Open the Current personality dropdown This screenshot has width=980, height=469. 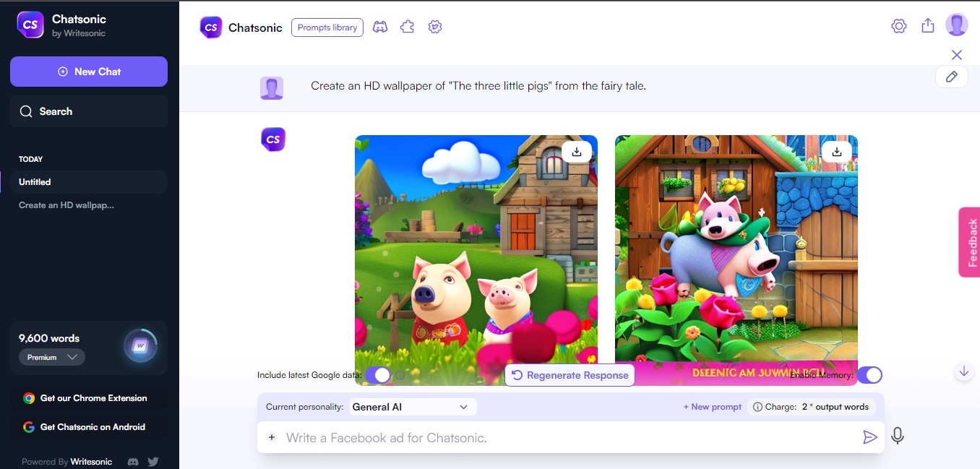pos(413,407)
